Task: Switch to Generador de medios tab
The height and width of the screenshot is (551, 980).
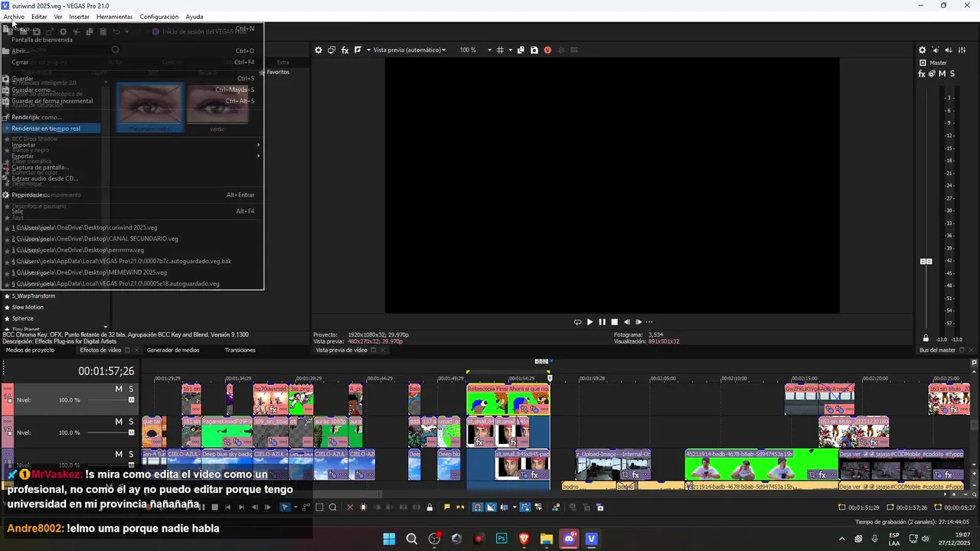Action: pos(173,350)
